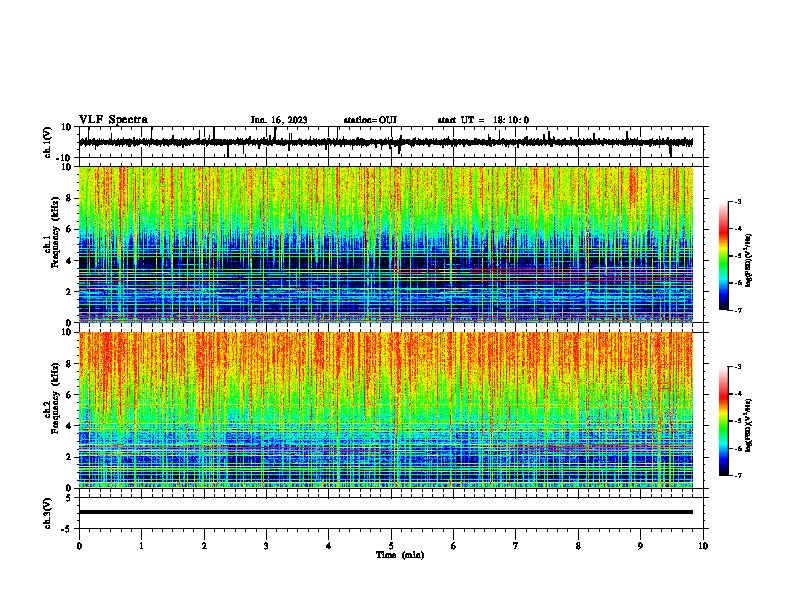Click the ch.1 spectrogram "Frequency (kHz)" axis label
The image size is (792, 612).
(x=55, y=233)
